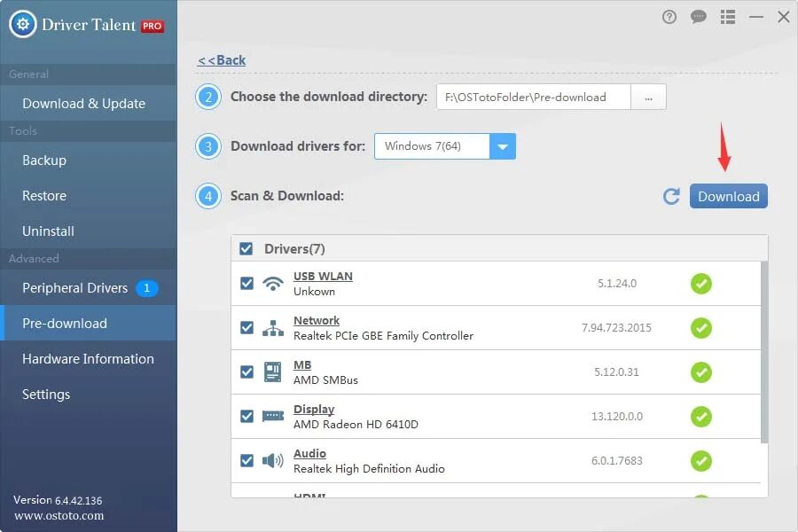Open the USB WLAN driver link

(323, 277)
